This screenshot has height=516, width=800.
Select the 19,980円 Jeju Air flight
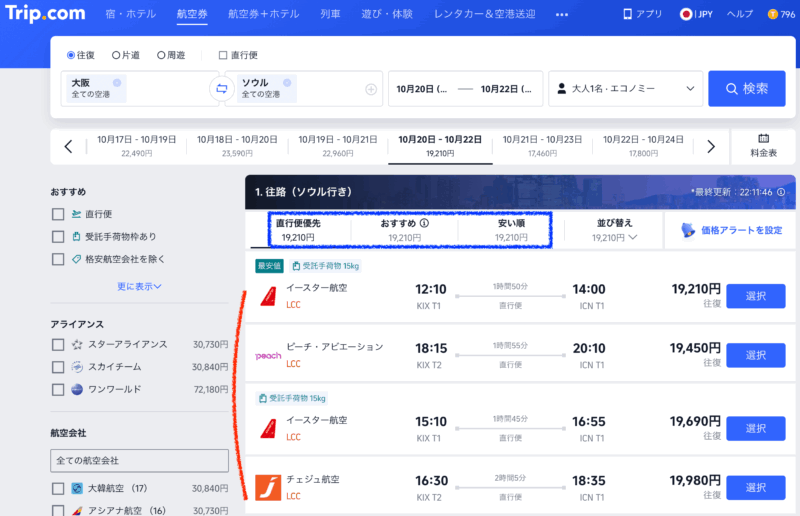(x=756, y=487)
